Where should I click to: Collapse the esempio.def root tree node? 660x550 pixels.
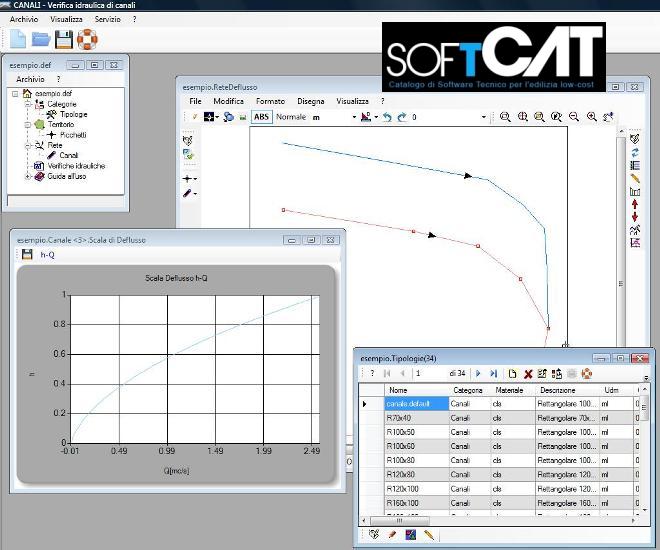(15, 93)
